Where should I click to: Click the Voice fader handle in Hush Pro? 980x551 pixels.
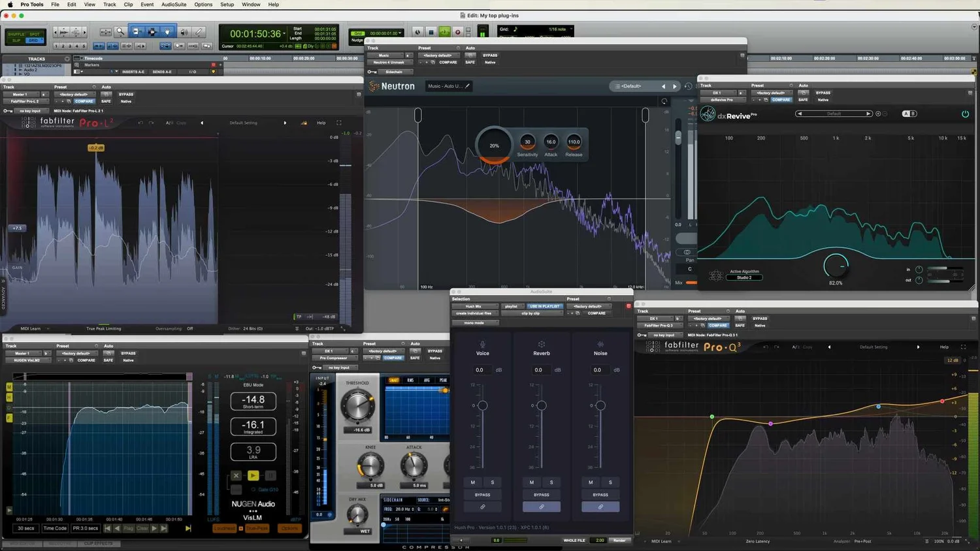click(x=483, y=405)
